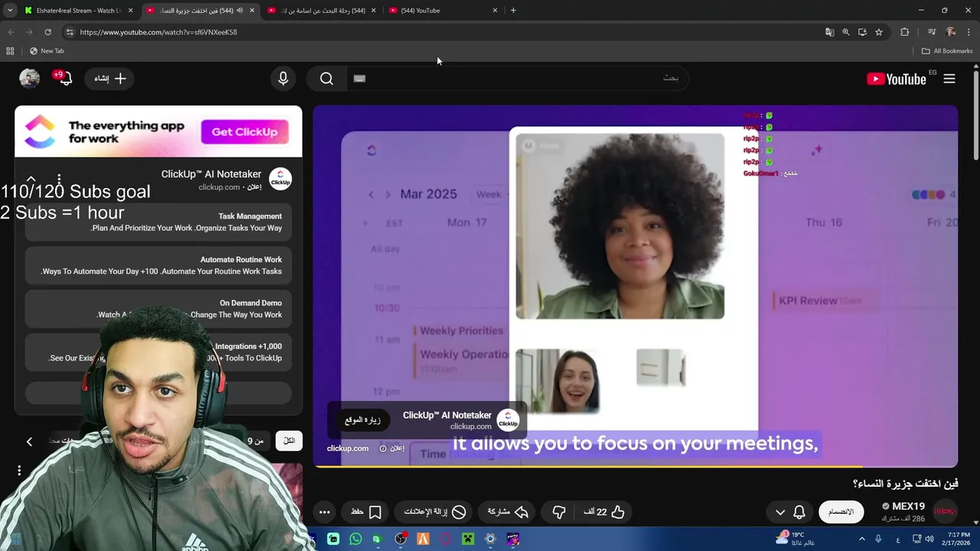Open Chrome profile avatar
The image size is (980, 551).
(x=950, y=32)
